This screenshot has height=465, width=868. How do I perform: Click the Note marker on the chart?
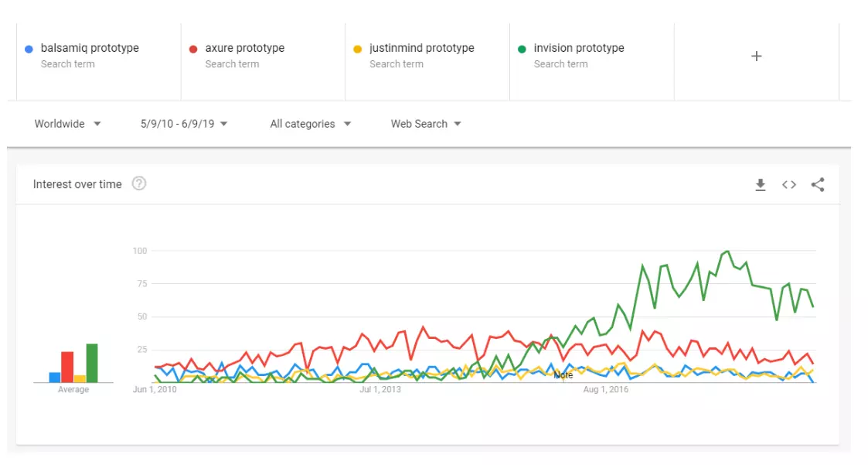pyautogui.click(x=563, y=375)
